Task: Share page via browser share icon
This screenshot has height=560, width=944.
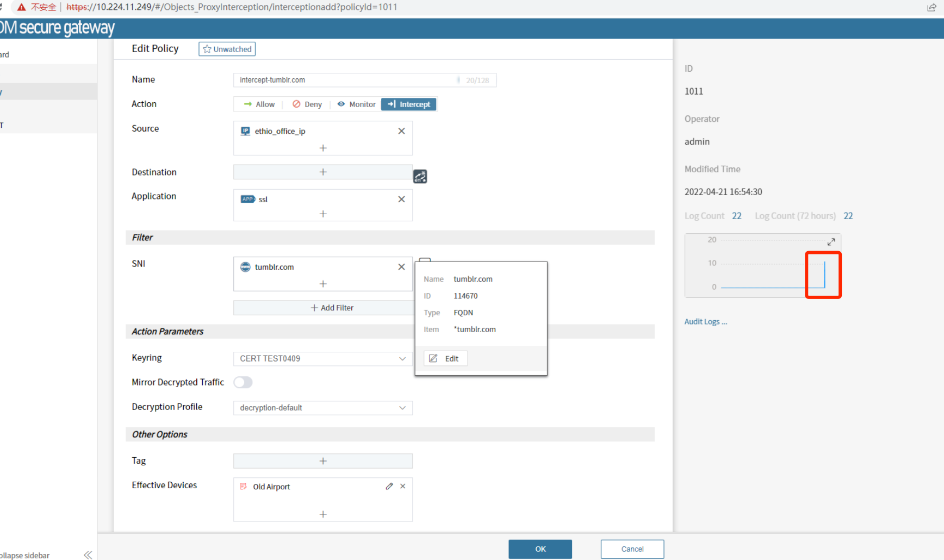Action: click(x=931, y=7)
